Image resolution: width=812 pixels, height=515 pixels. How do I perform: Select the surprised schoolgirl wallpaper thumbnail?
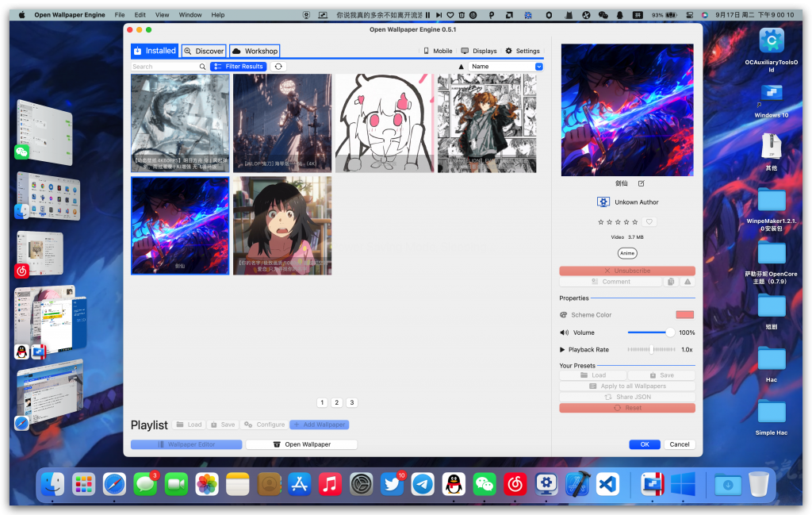click(282, 225)
